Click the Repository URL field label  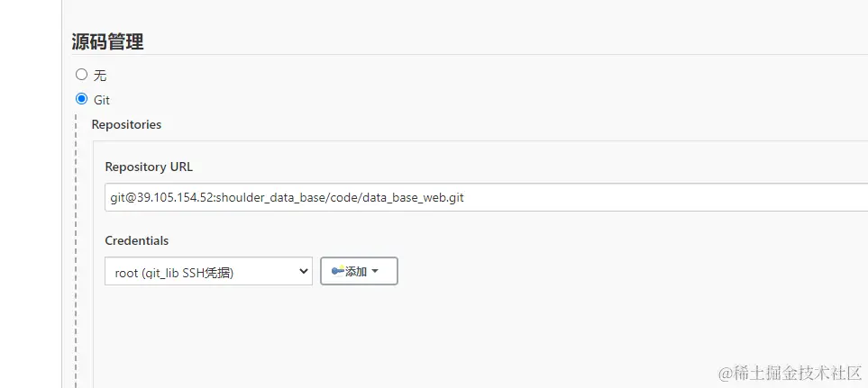[x=149, y=167]
